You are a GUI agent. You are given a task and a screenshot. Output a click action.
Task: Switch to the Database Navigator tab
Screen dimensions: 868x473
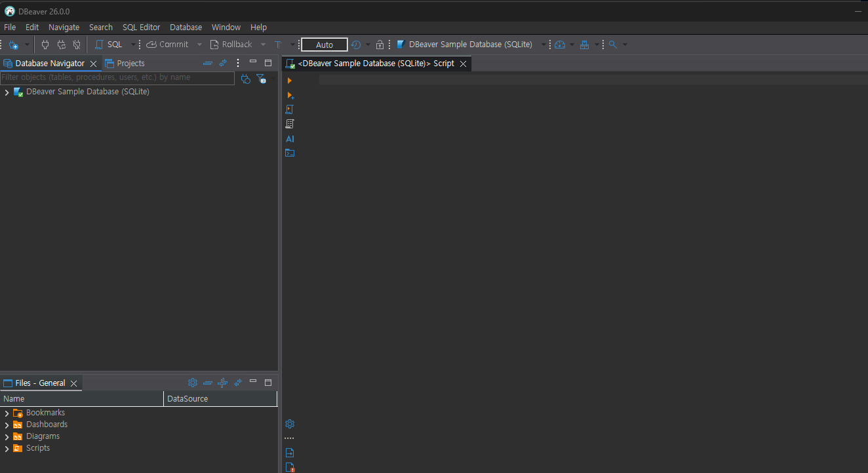point(50,64)
